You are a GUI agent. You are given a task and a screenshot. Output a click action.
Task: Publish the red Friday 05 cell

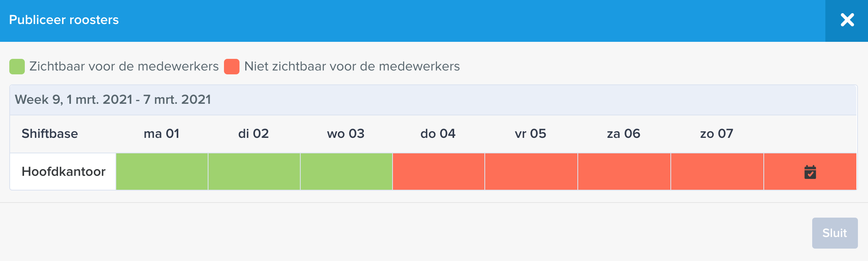pyautogui.click(x=531, y=172)
